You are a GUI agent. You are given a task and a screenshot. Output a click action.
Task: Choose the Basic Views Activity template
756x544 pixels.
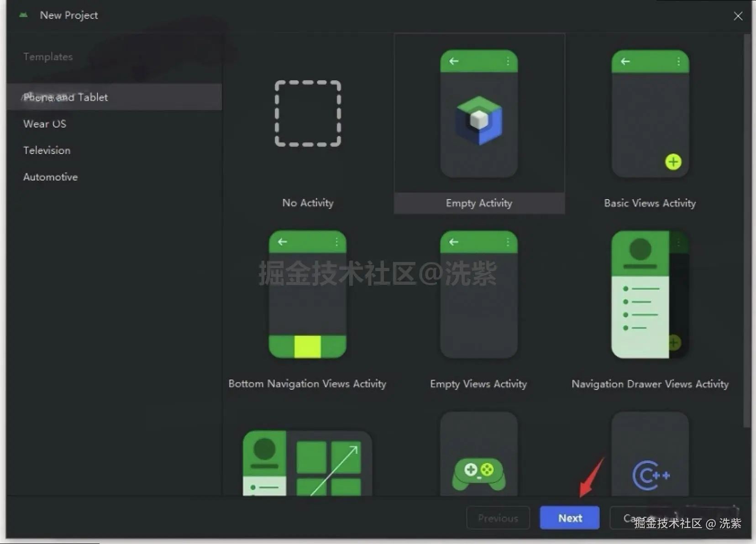tap(650, 123)
